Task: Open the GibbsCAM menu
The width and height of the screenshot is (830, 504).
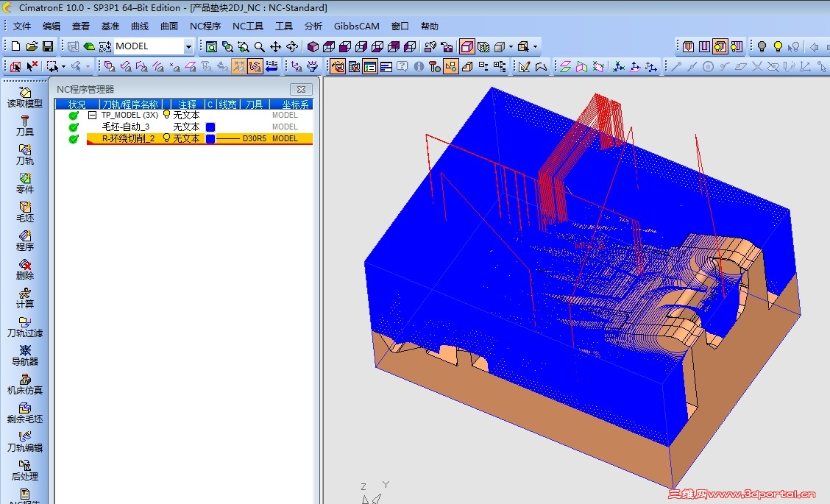Action: pyautogui.click(x=356, y=26)
